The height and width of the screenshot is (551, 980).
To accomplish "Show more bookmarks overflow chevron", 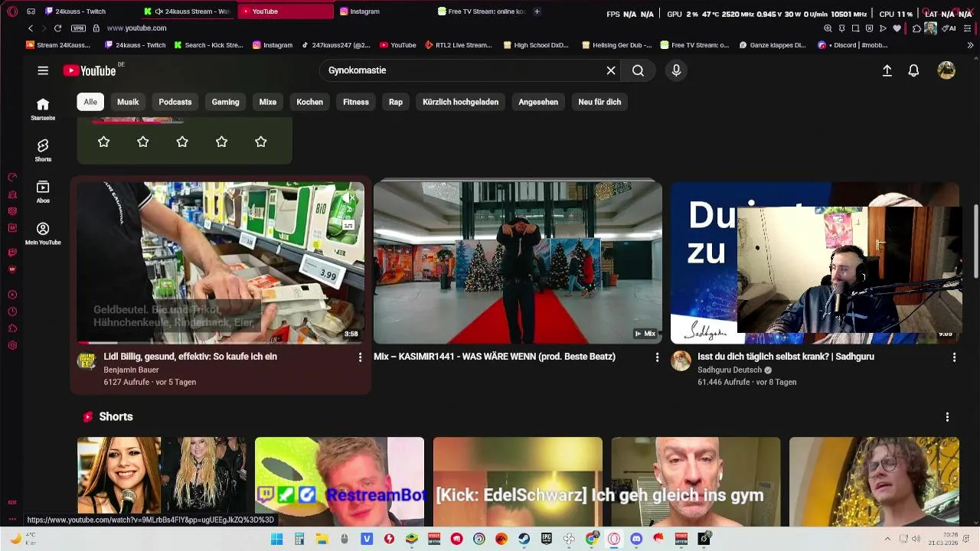I will tap(970, 45).
